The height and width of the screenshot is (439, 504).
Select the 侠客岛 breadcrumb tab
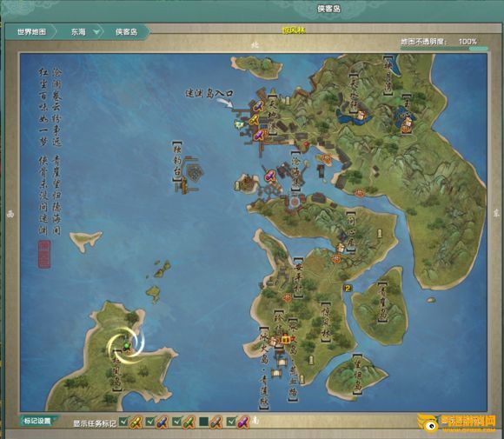point(126,32)
